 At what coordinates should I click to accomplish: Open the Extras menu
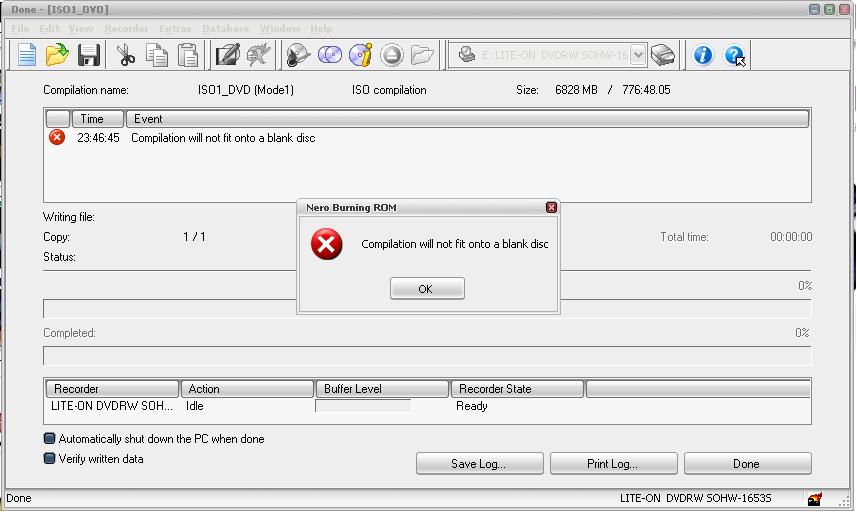[x=175, y=28]
